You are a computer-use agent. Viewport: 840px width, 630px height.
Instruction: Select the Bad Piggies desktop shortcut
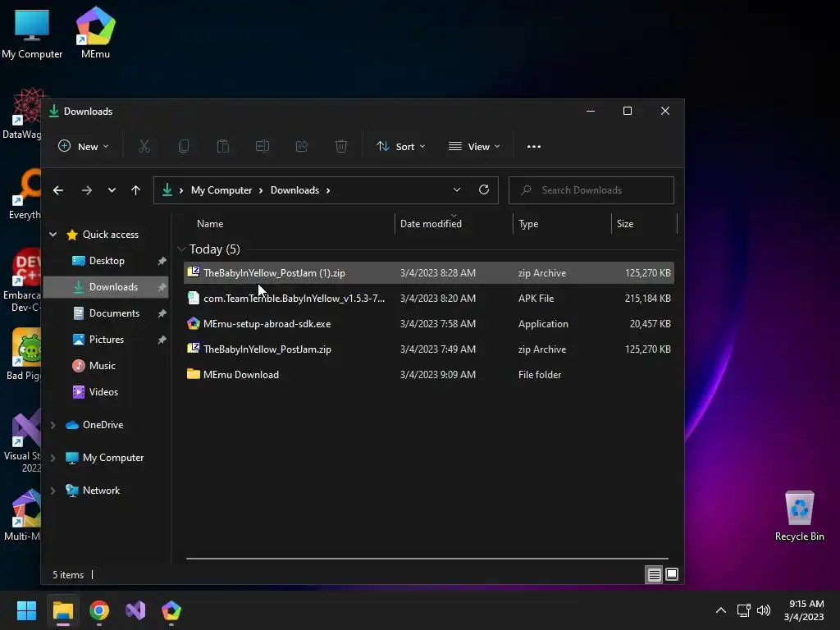coord(24,354)
